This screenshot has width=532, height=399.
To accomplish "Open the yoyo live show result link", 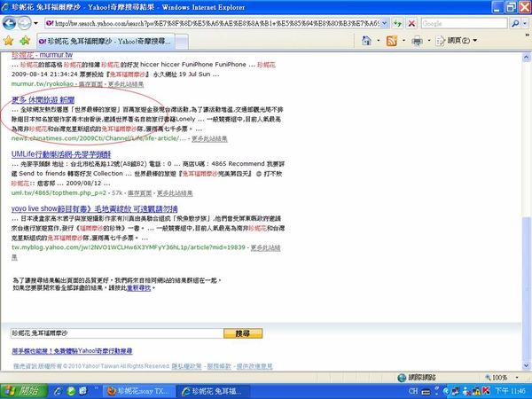I will (x=94, y=208).
